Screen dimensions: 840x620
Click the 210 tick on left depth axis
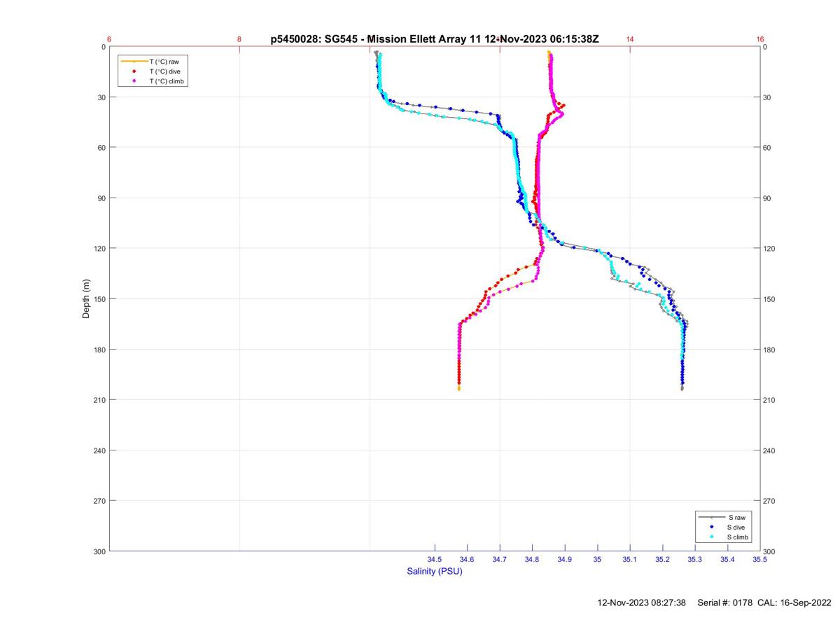click(100, 400)
